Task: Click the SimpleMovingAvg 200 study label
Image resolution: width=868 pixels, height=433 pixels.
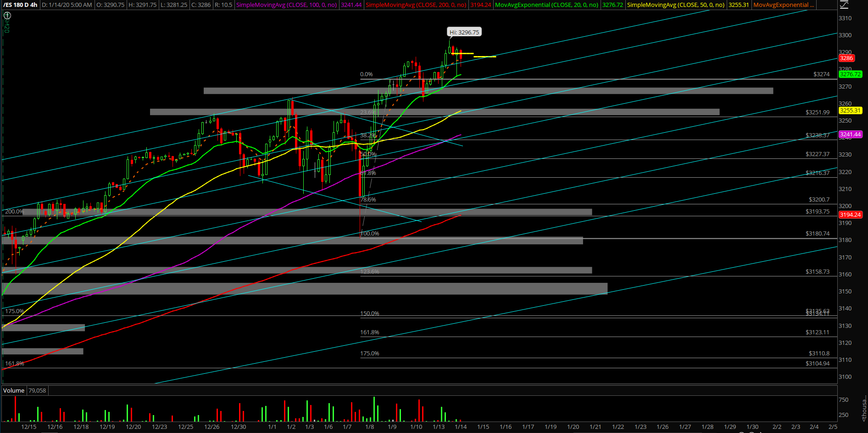Action: pyautogui.click(x=416, y=5)
